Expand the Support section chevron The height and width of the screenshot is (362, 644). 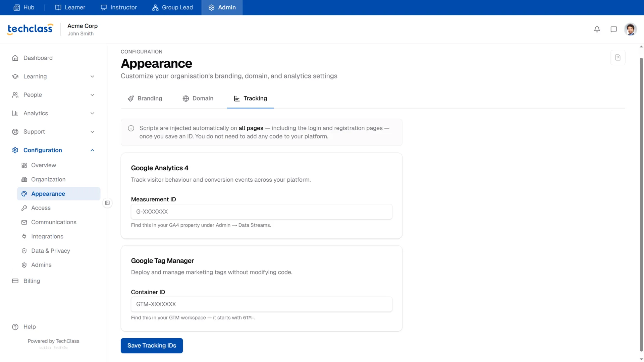(92, 132)
